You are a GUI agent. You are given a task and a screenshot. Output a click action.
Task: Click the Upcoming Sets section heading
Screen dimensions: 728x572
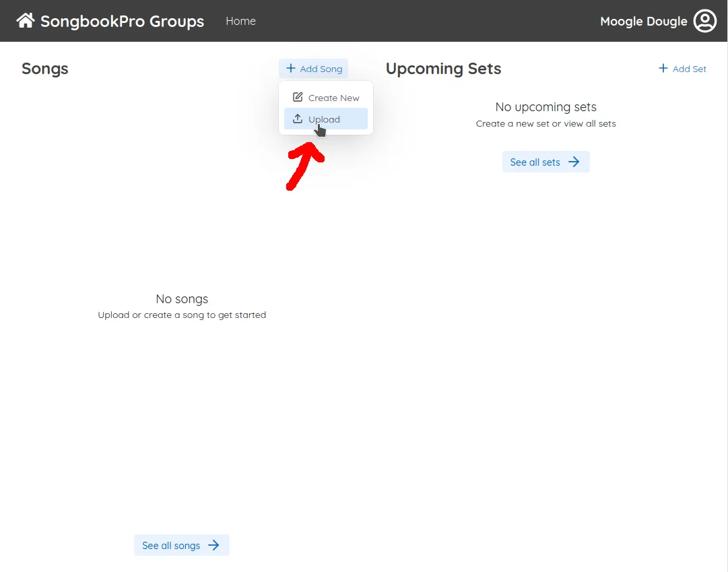click(443, 68)
